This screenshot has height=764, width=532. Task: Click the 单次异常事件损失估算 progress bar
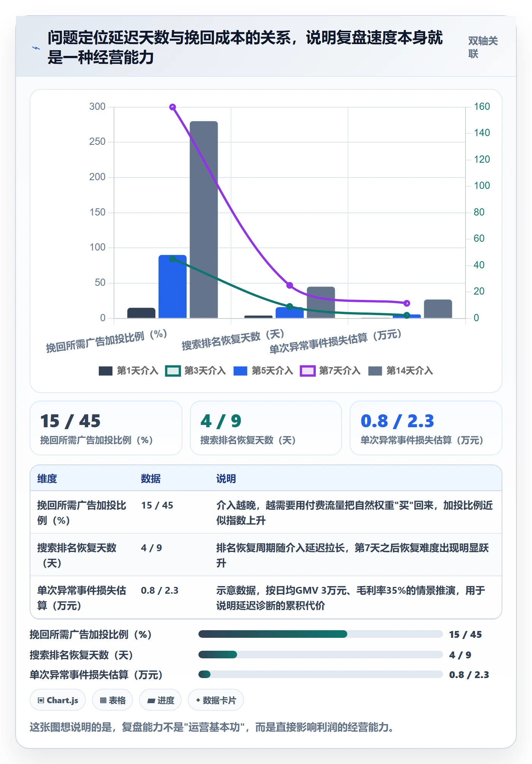[320, 674]
